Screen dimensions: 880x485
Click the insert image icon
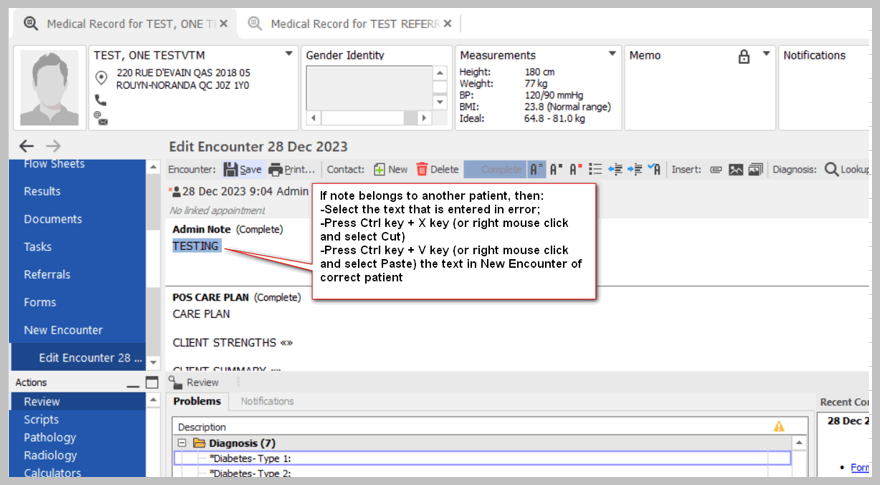[x=736, y=170]
